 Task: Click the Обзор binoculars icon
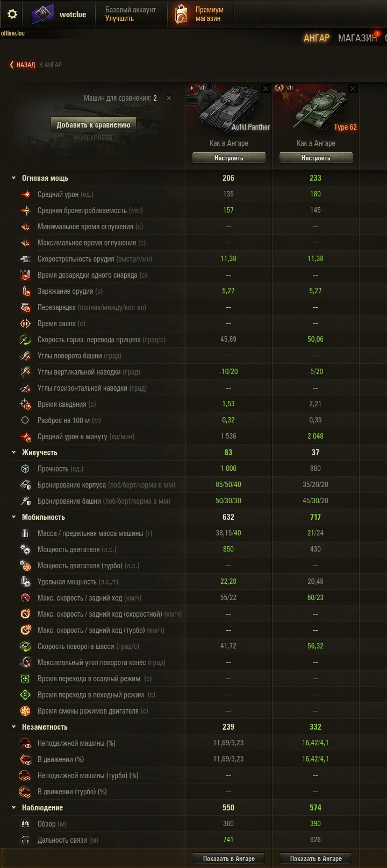point(25,824)
